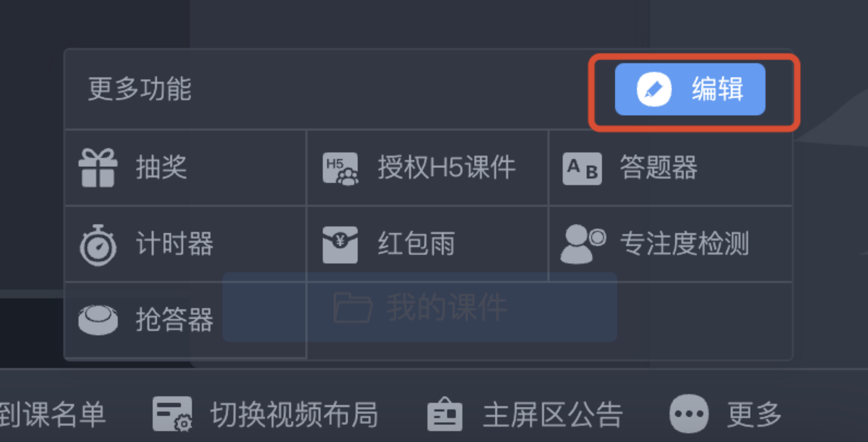Launch the 红包雨 feature label

(417, 243)
